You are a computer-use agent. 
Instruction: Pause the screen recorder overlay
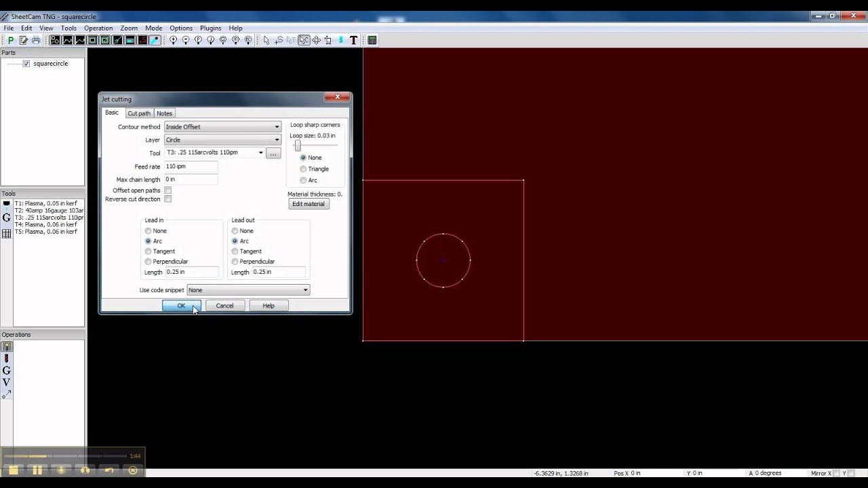click(37, 470)
